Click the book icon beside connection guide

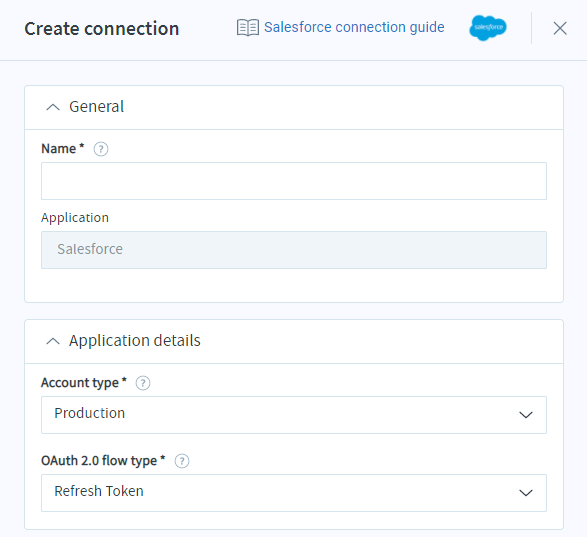tap(247, 28)
